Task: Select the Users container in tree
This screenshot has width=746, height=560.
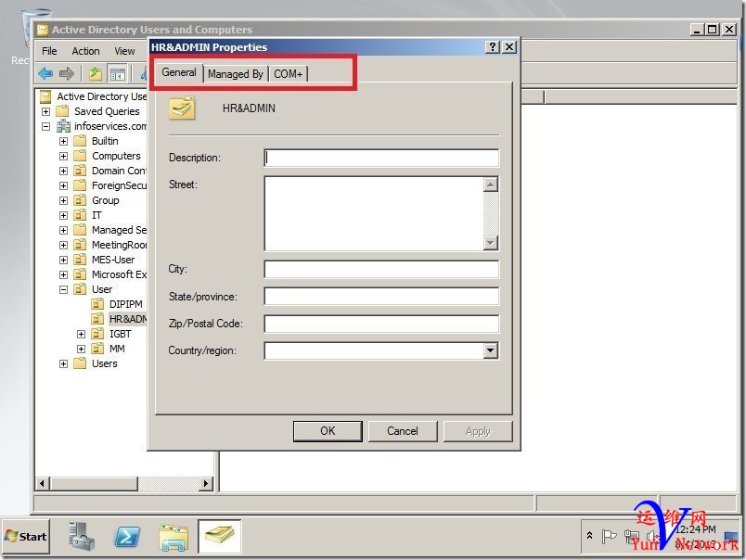Action: (105, 363)
